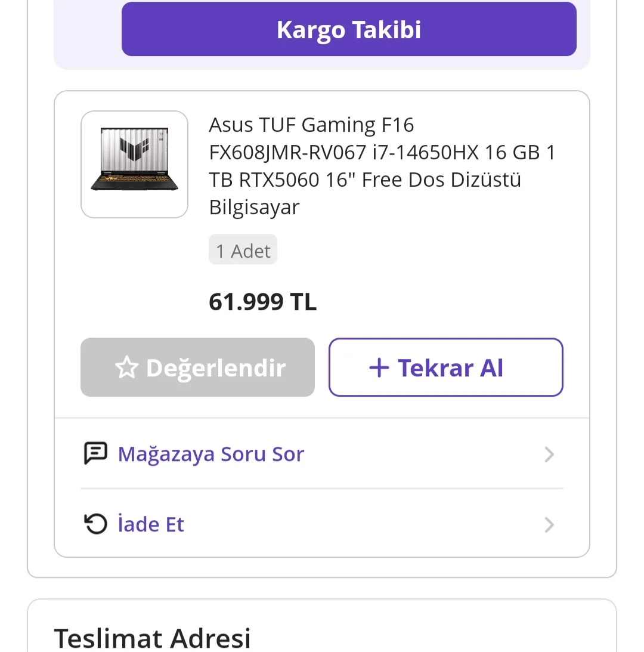Select the İade Et return link
The height and width of the screenshot is (652, 644).
pyautogui.click(x=151, y=524)
